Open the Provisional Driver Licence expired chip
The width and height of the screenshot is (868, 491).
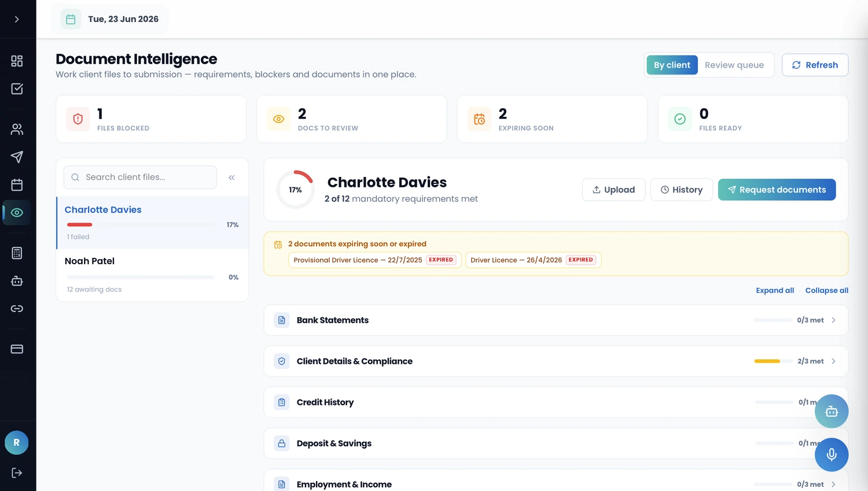[374, 260]
